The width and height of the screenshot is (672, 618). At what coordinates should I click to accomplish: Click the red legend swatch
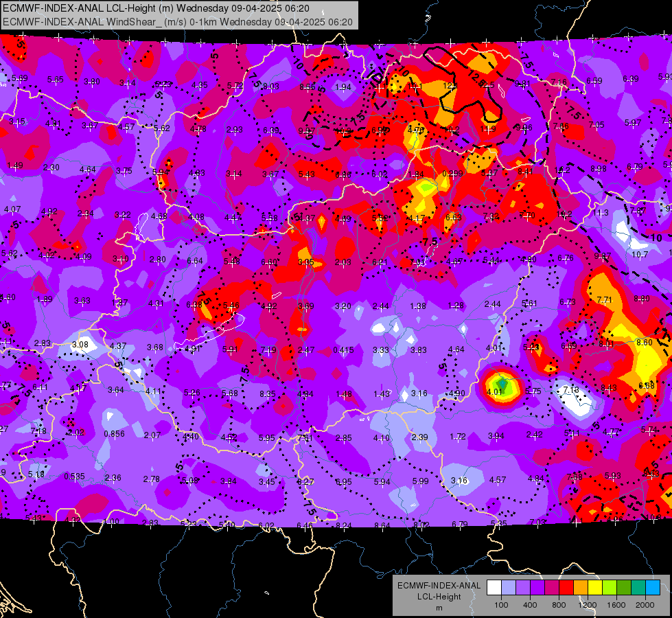[x=566, y=588]
